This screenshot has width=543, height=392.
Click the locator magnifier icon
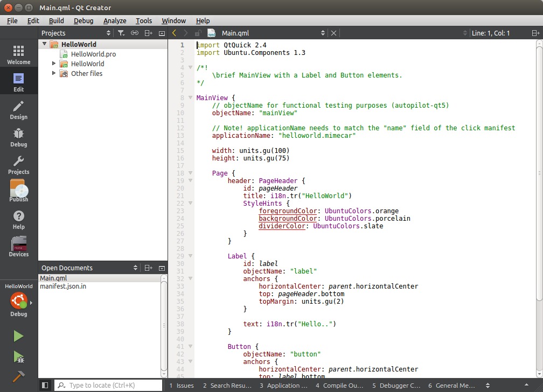click(x=61, y=385)
